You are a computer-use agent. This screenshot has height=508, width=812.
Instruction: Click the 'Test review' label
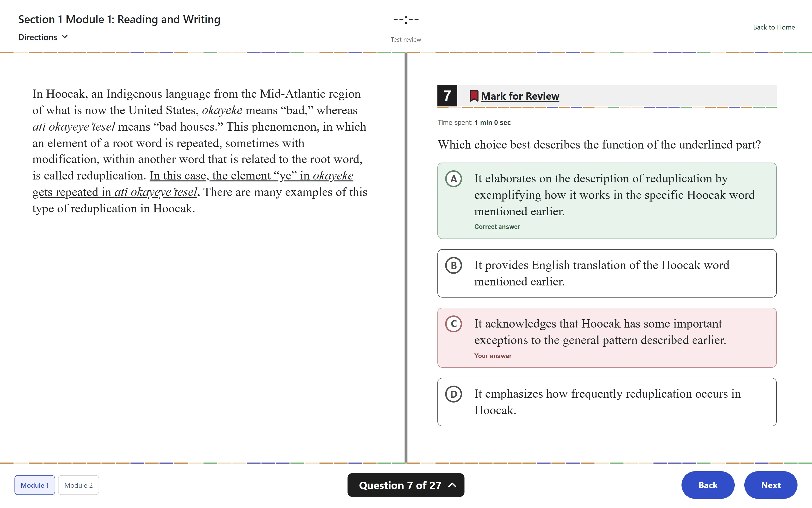tap(406, 40)
